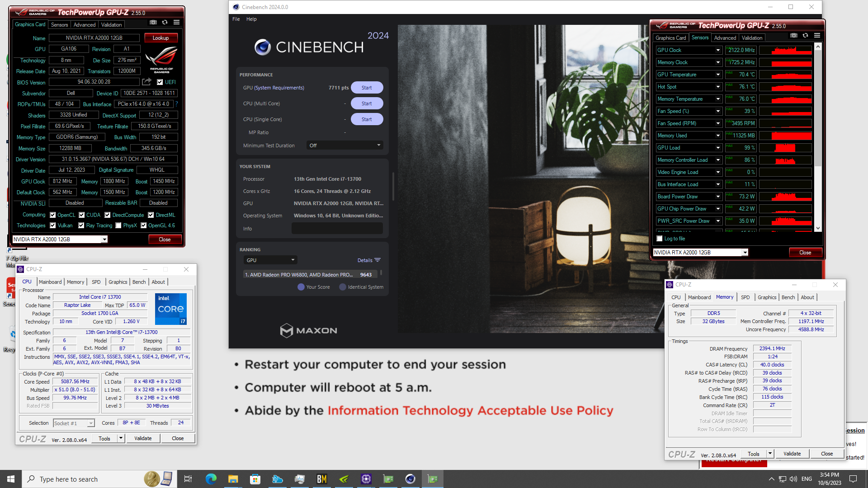Click the BM benchmark icon on the taskbar
The image size is (868, 488).
point(322,479)
